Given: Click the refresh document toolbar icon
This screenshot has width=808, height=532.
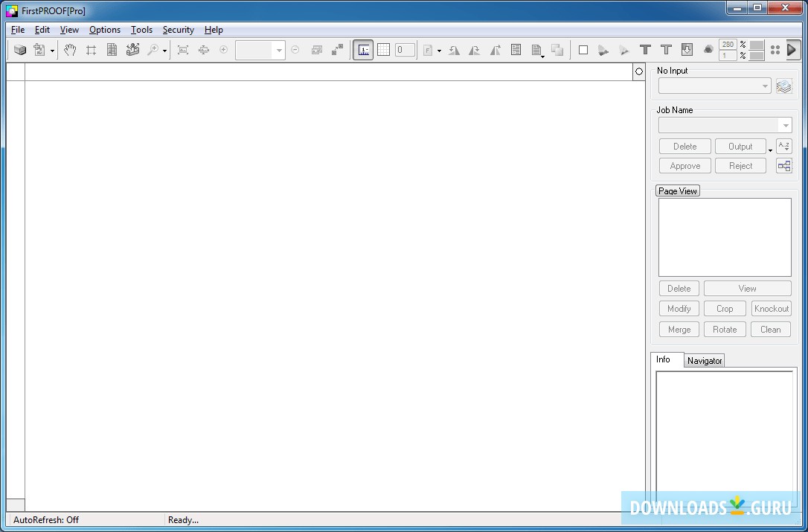Looking at the screenshot, I should [39, 50].
